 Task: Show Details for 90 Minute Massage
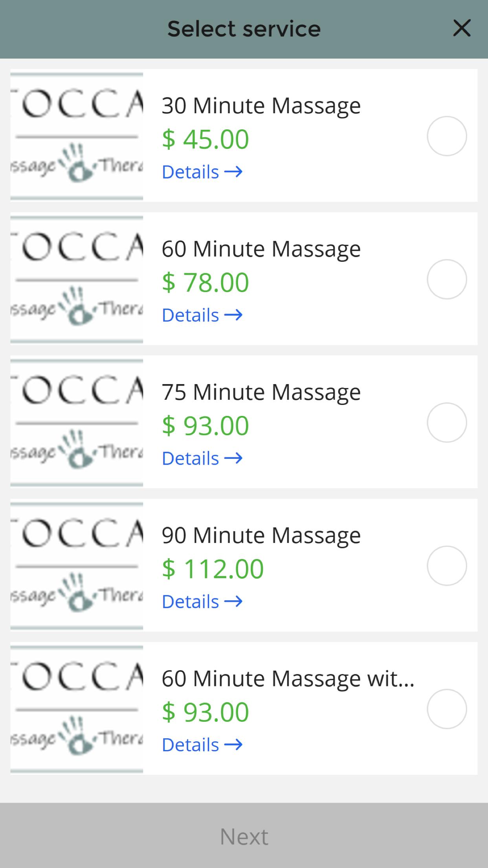click(x=202, y=601)
